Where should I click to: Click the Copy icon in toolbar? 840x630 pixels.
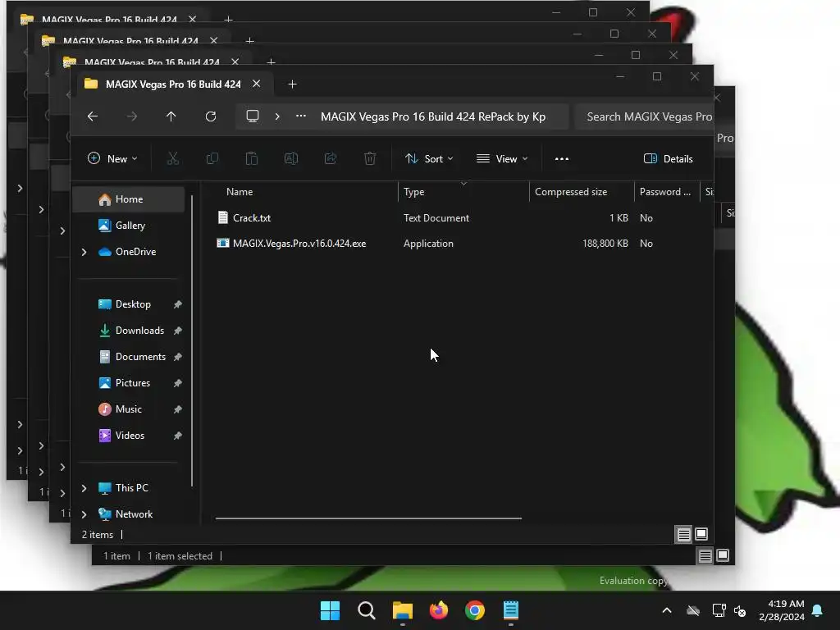click(212, 158)
